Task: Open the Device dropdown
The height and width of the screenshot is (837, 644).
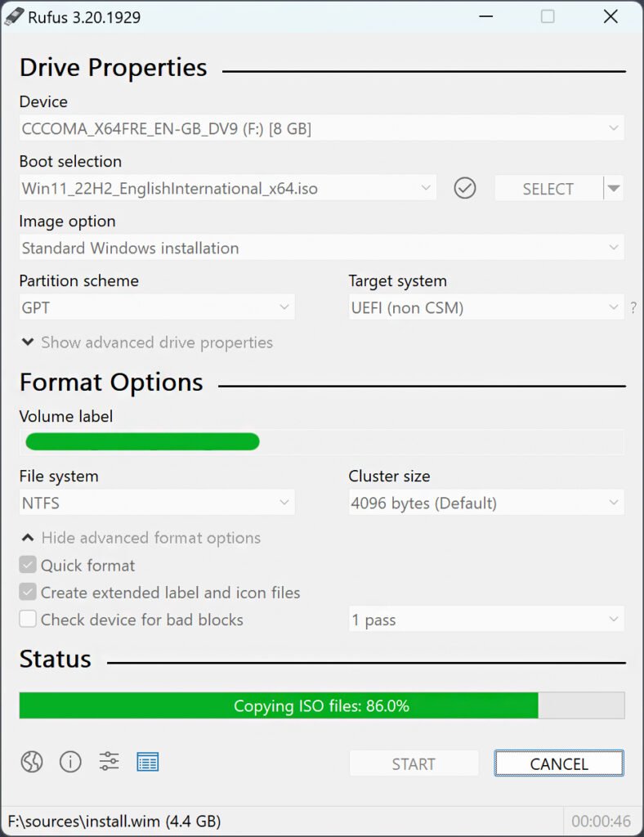Action: coord(321,128)
